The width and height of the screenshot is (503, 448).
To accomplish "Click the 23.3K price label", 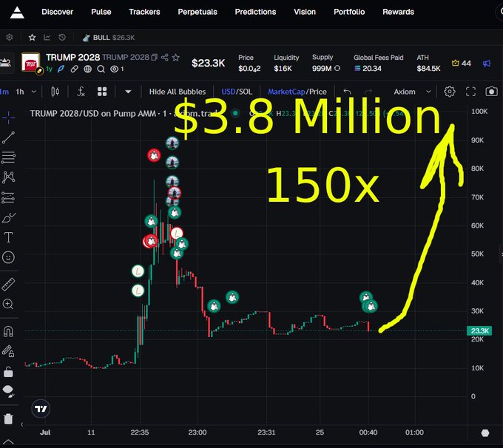I will tap(479, 330).
